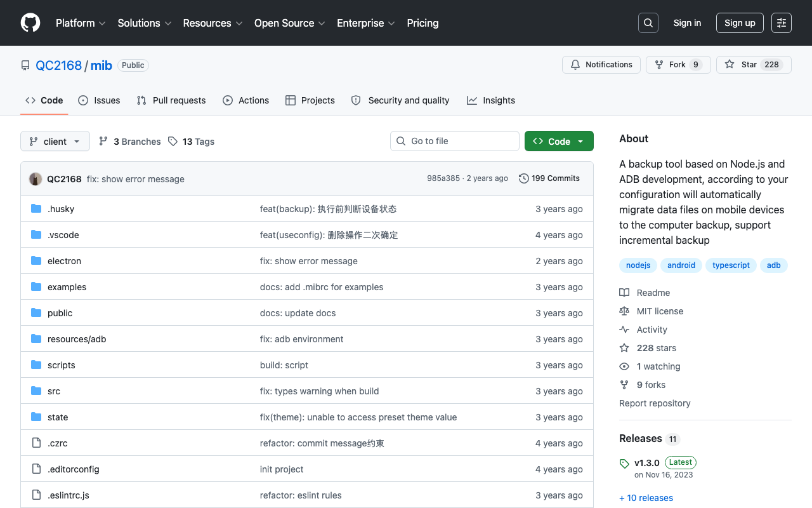Click the MIT license scale icon
The width and height of the screenshot is (812, 508).
[624, 311]
